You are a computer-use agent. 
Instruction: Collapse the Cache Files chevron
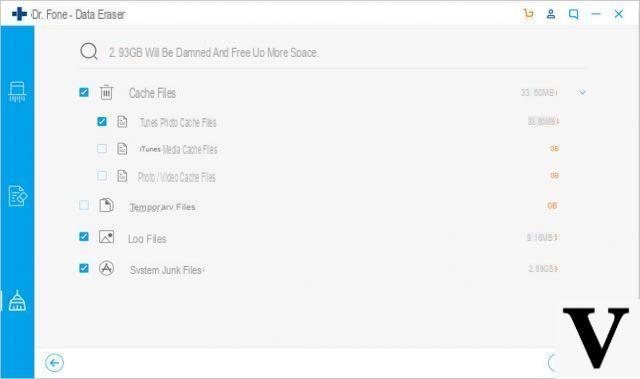[x=582, y=93]
